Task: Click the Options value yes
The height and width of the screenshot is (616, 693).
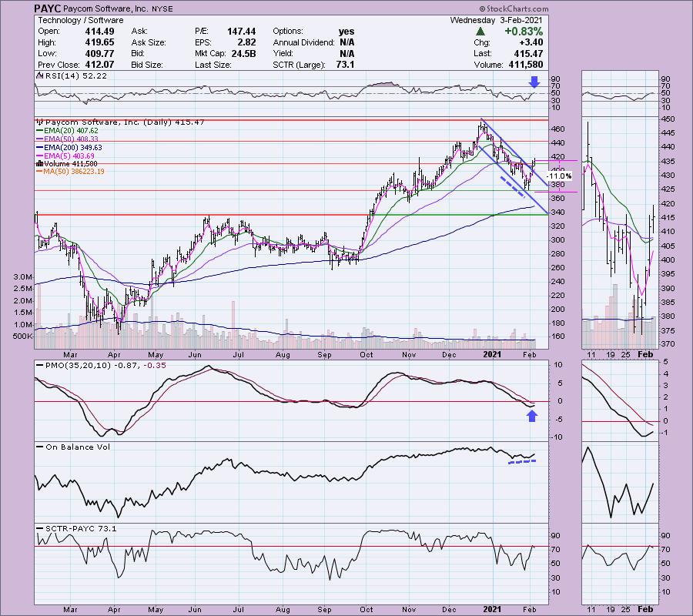Action: pos(346,32)
